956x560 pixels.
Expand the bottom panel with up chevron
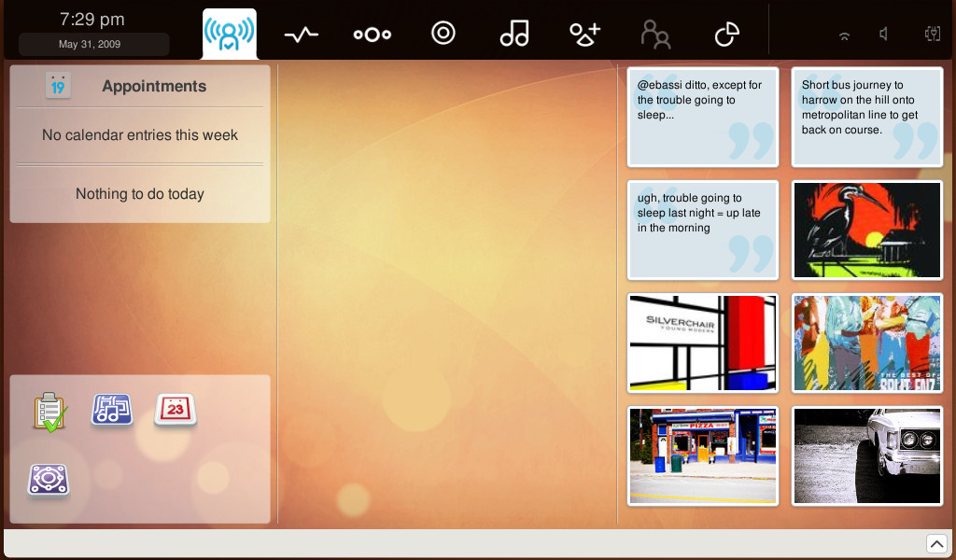(x=936, y=543)
